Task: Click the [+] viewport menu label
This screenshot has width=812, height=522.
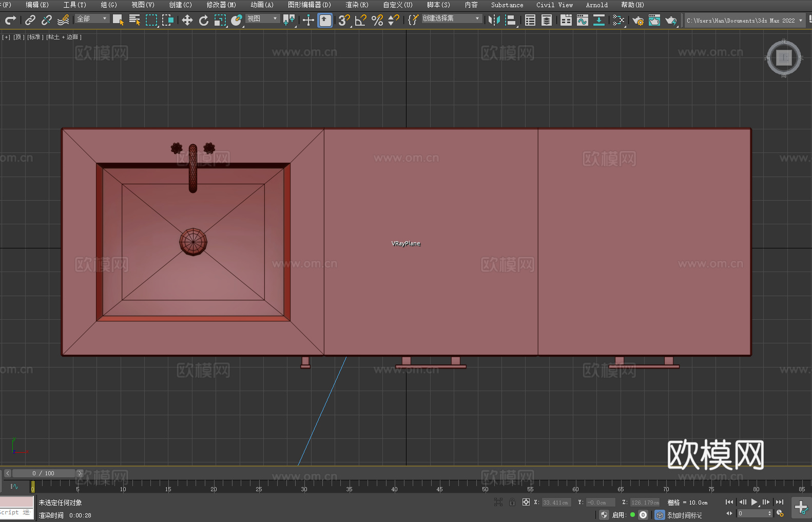Action: click(x=6, y=37)
